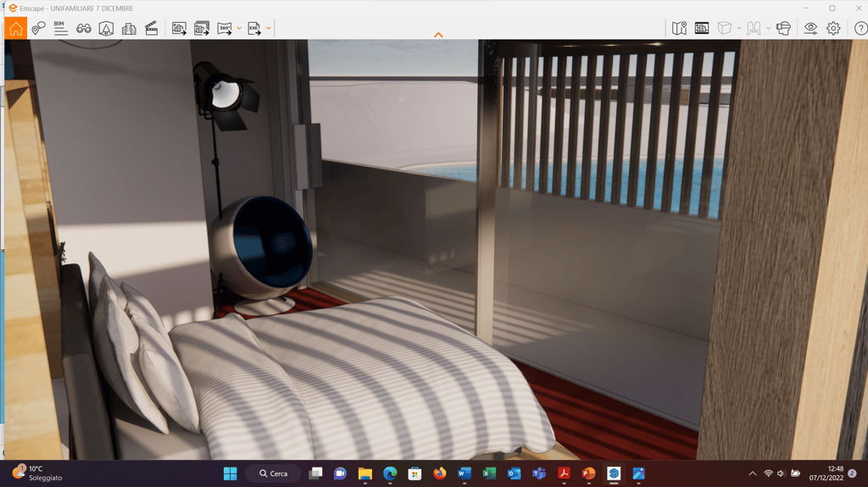Open the buildings site context icon
The image size is (868, 487).
pyautogui.click(x=129, y=28)
